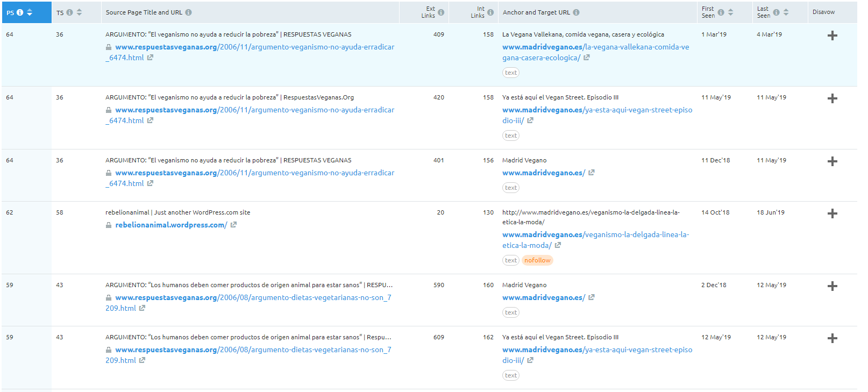This screenshot has width=868, height=392.
Task: Disavow the backlink row with 409 external links
Action: (x=833, y=35)
